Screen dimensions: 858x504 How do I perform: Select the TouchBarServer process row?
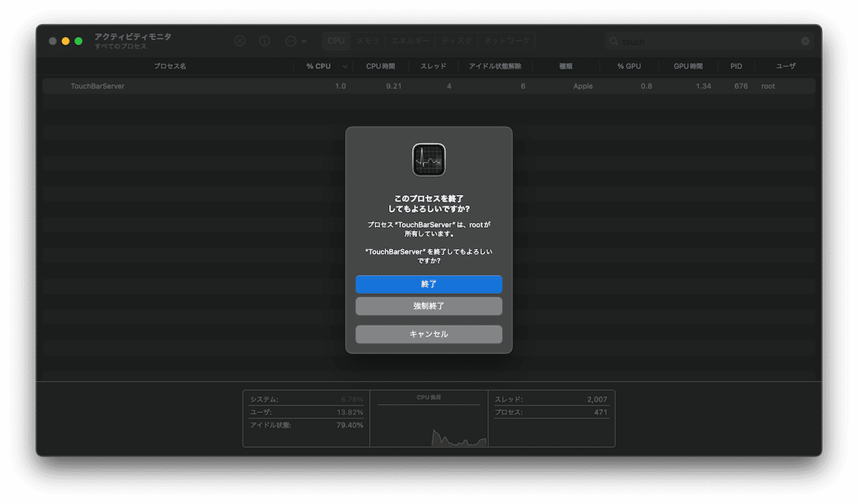[x=212, y=86]
